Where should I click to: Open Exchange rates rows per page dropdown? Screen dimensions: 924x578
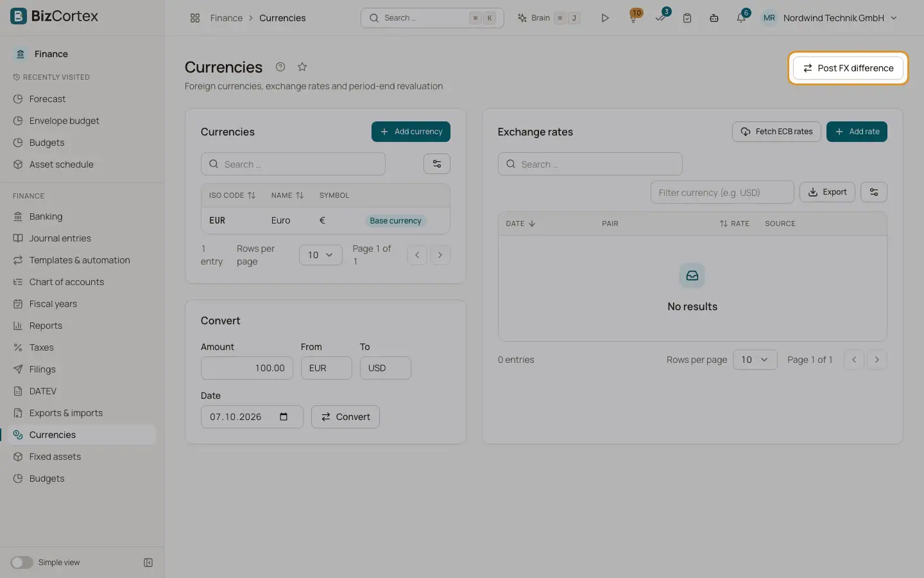coord(755,360)
